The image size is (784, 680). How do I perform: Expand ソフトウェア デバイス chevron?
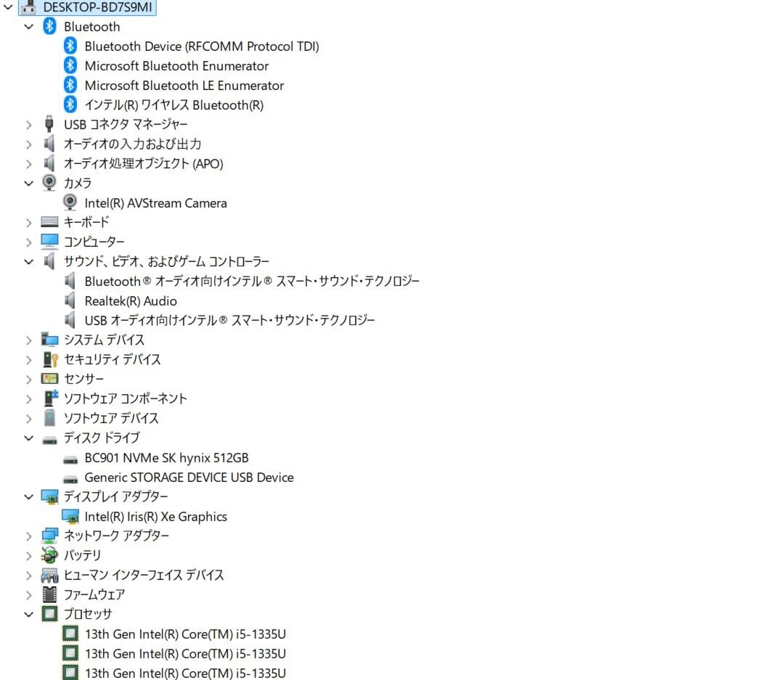click(x=28, y=419)
